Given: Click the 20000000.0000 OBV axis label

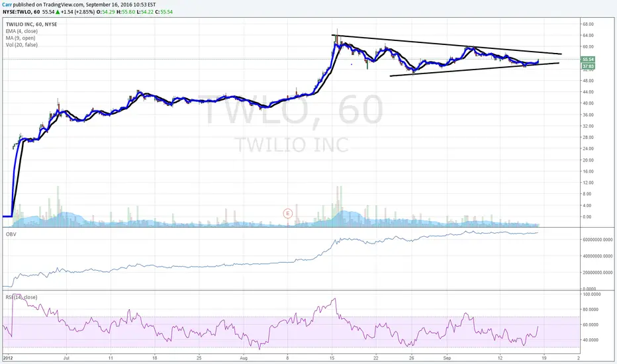Looking at the screenshot, I should pos(597,272).
